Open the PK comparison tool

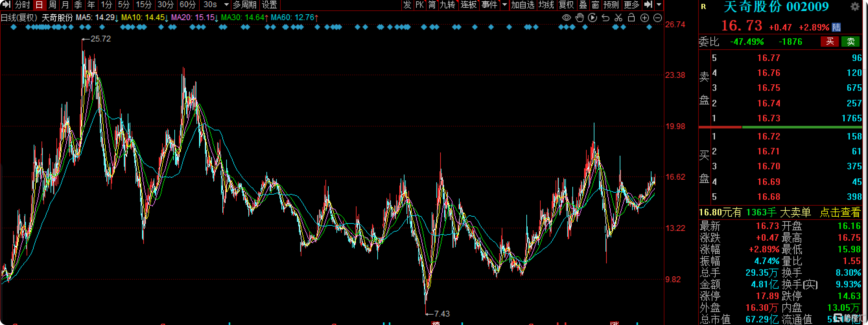coord(419,5)
